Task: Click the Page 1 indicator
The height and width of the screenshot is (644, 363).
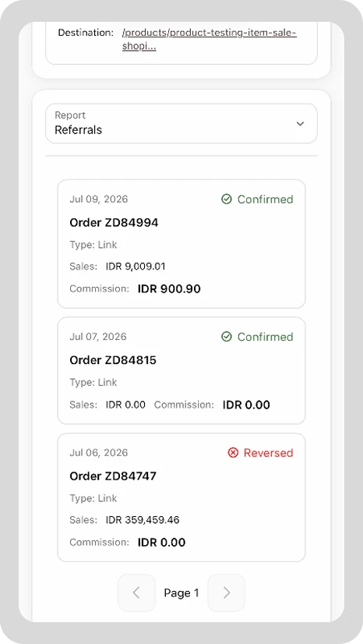Action: (181, 593)
